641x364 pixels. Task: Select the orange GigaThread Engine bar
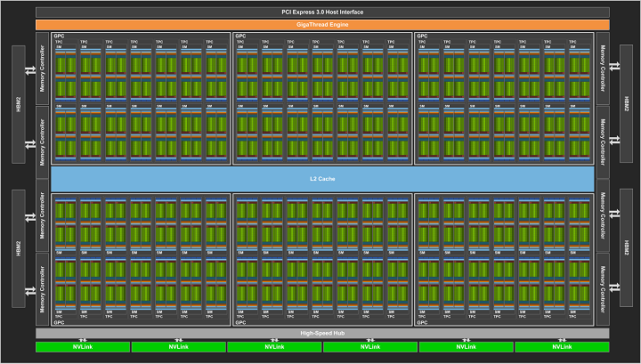[322, 24]
